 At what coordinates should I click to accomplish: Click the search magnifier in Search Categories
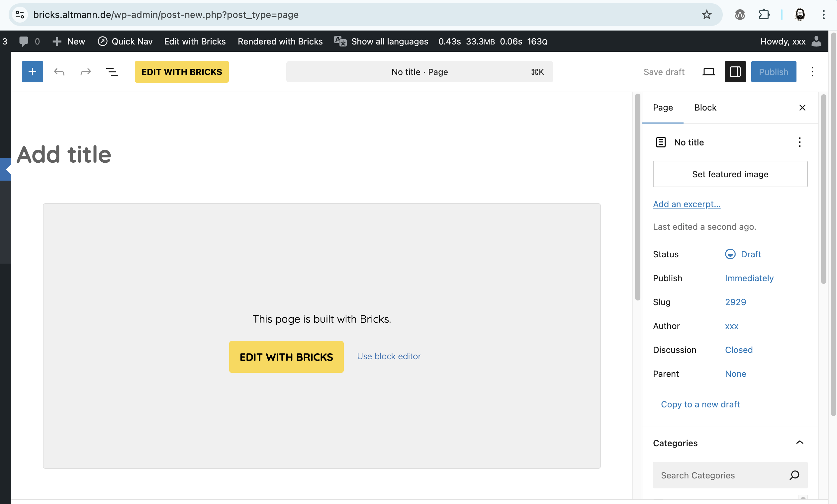(x=794, y=475)
